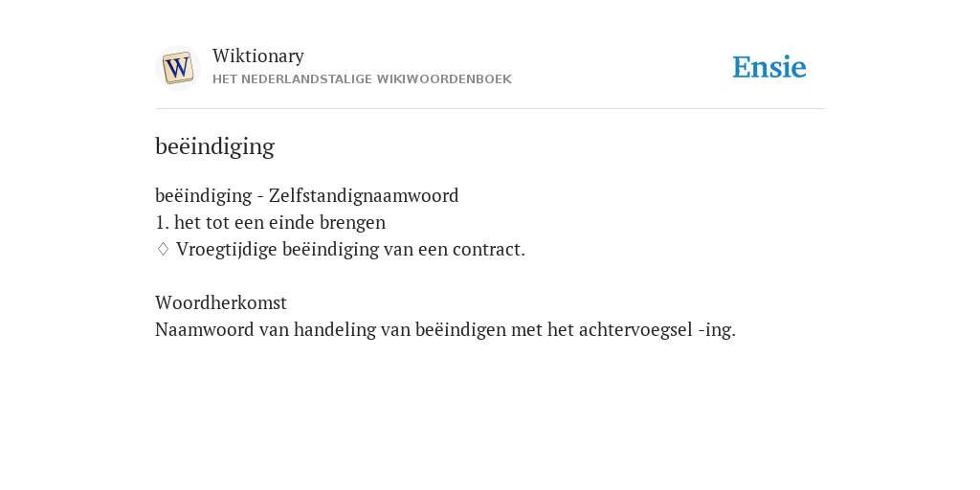
Task: Click the definition 'het tot een einde brengen'
Action: tap(279, 222)
